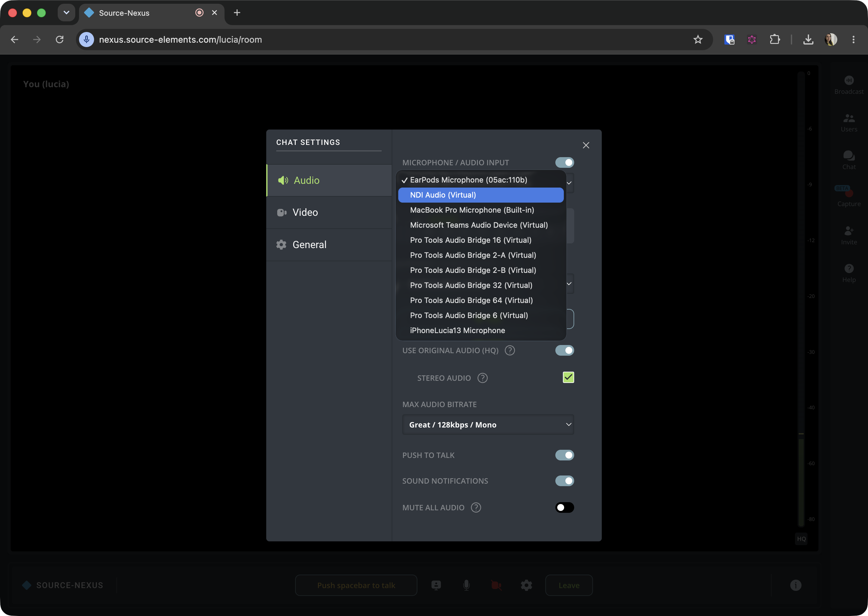The height and width of the screenshot is (616, 868).
Task: Click Push spacebar to talk button
Action: [x=356, y=585]
